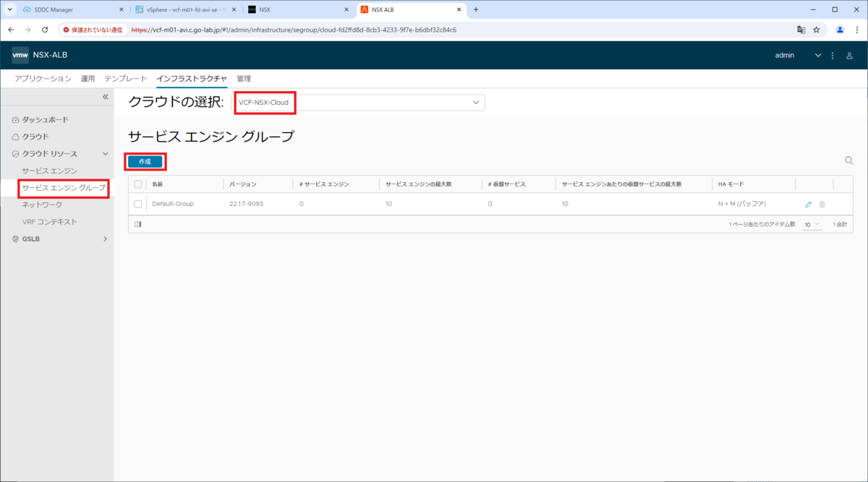
Task: Click the vmw logo in header
Action: coord(20,55)
